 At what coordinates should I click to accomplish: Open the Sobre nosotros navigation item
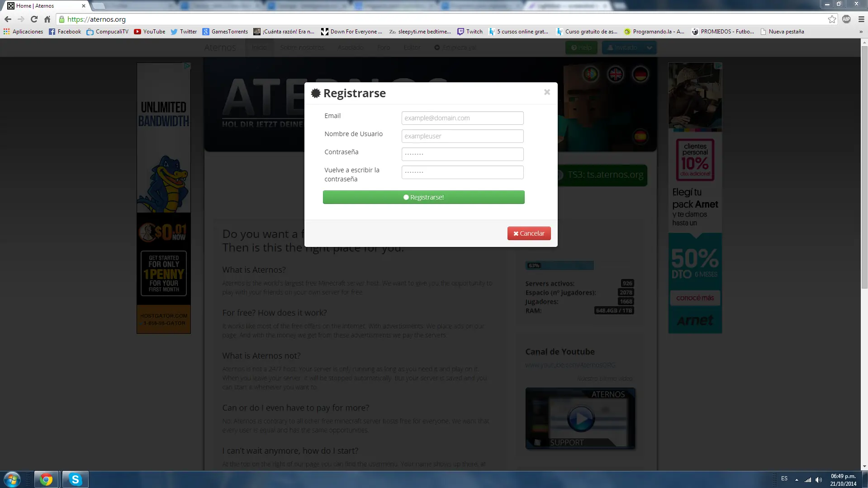pos(302,47)
